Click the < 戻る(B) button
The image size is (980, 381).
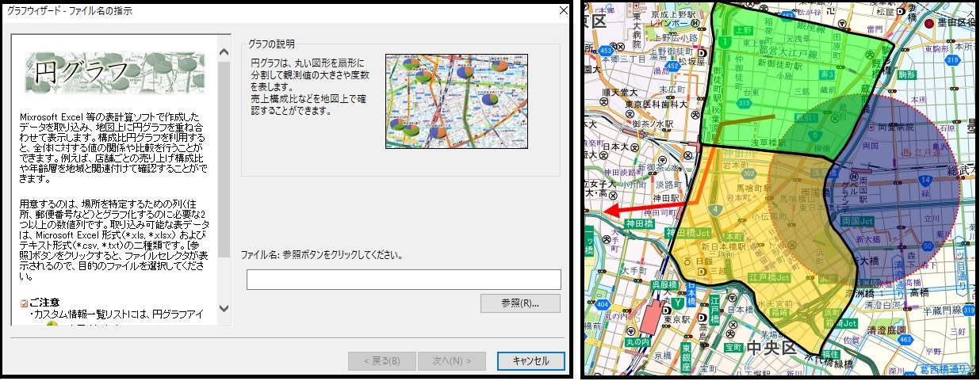[381, 361]
